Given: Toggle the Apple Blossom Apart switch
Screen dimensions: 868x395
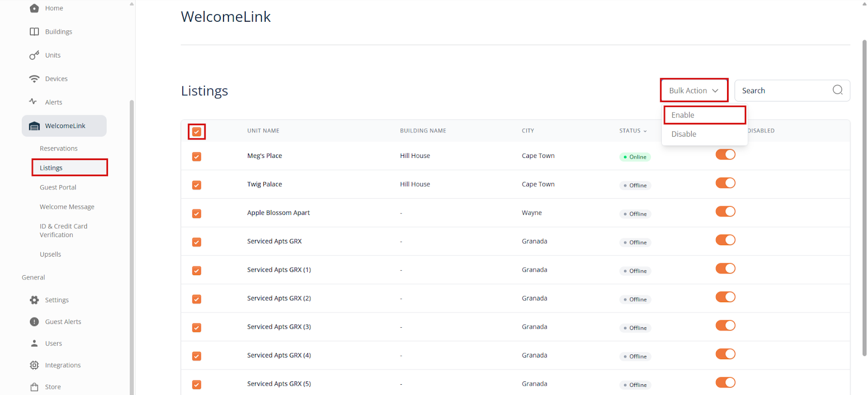Looking at the screenshot, I should [725, 212].
